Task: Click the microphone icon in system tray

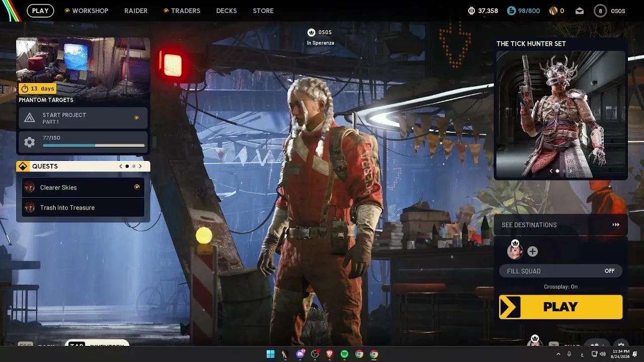Action: [569, 354]
